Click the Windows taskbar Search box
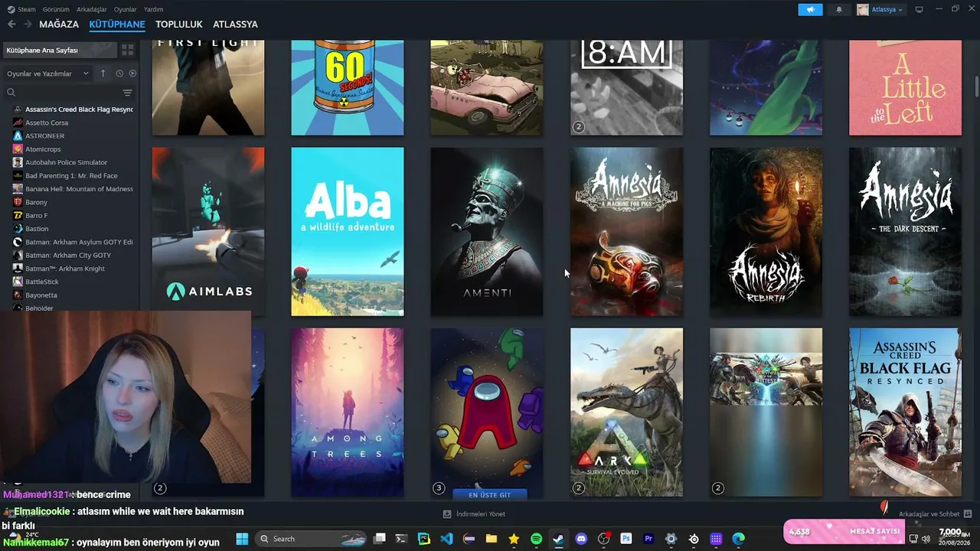Image resolution: width=980 pixels, height=551 pixels. [x=312, y=539]
